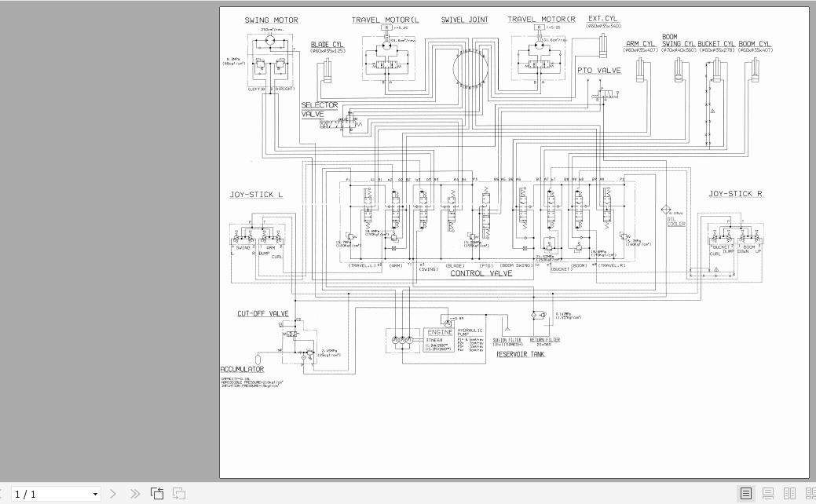Click the RETURN FILTER label
The width and height of the screenshot is (816, 504).
(x=545, y=340)
